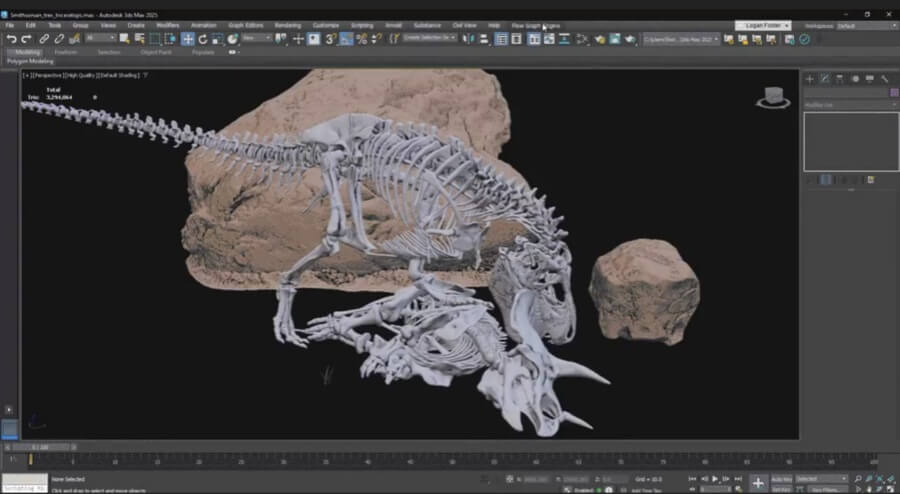Click the Use Pivot Point Center icon
Image resolution: width=900 pixels, height=494 pixels.
[x=281, y=39]
